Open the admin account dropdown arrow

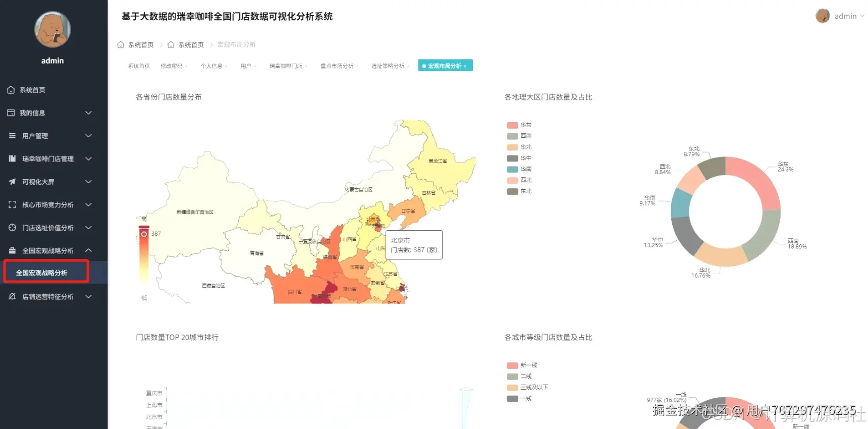point(862,16)
